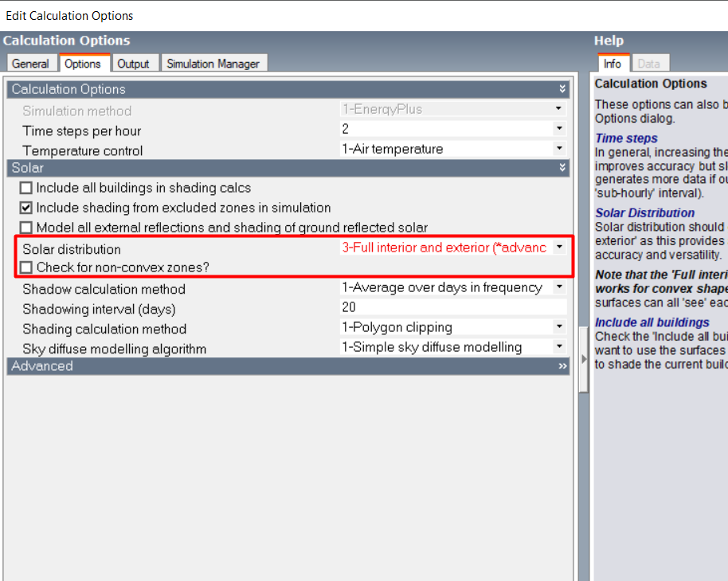Click the Shadowing interval days field
The width and height of the screenshot is (728, 581).
point(453,307)
